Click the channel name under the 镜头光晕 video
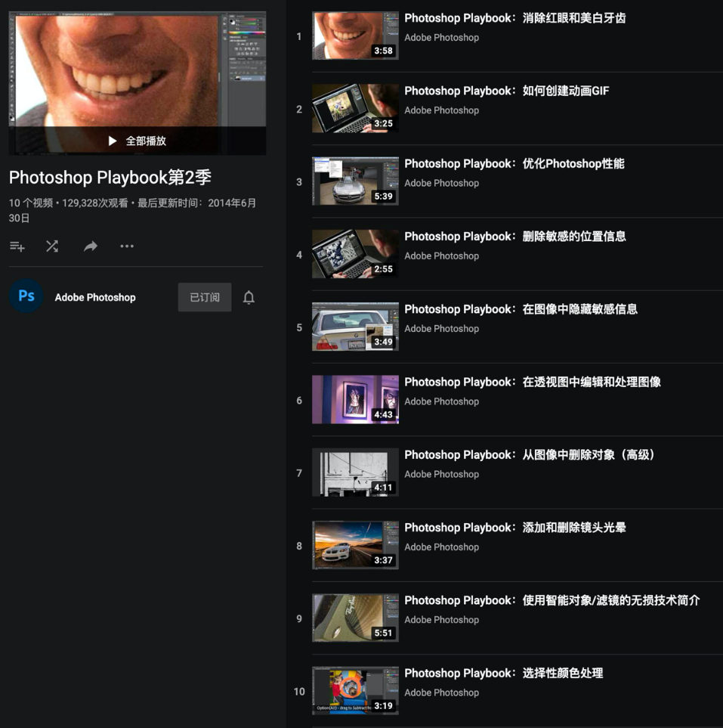 coord(442,547)
